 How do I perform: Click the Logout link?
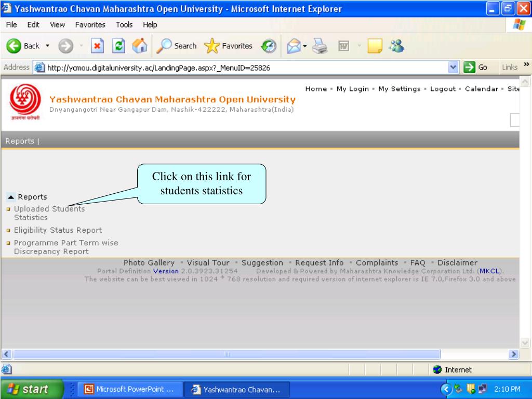(443, 89)
